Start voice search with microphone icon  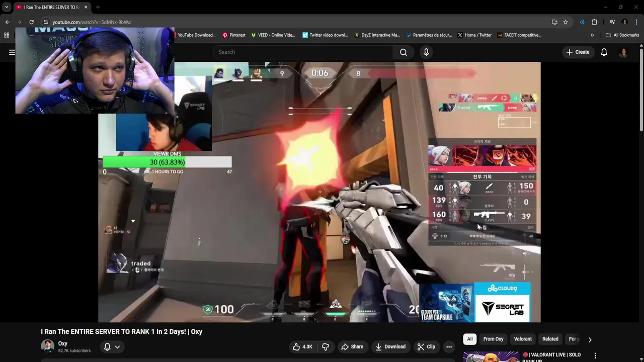(426, 52)
